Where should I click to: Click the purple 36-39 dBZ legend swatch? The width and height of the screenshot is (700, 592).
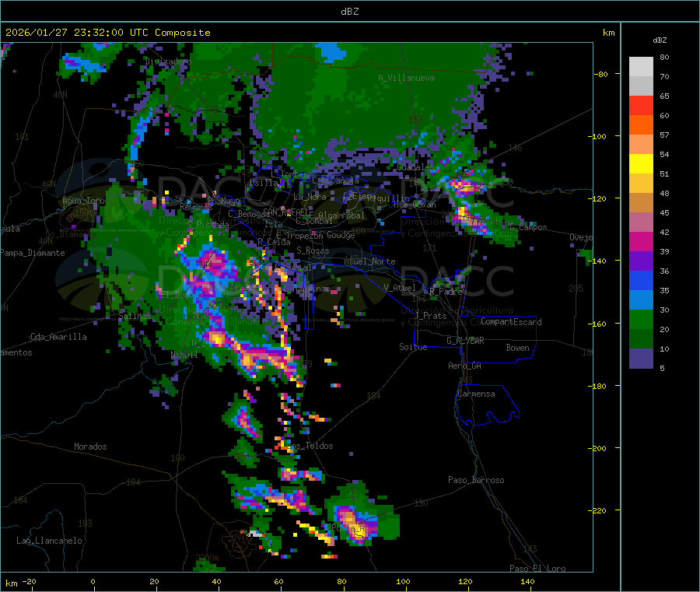coord(641,261)
